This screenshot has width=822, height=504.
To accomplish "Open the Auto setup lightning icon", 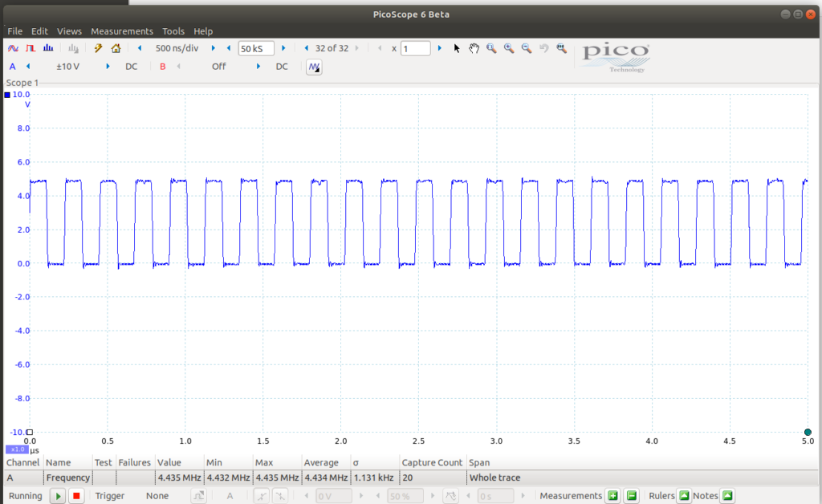I will 98,48.
